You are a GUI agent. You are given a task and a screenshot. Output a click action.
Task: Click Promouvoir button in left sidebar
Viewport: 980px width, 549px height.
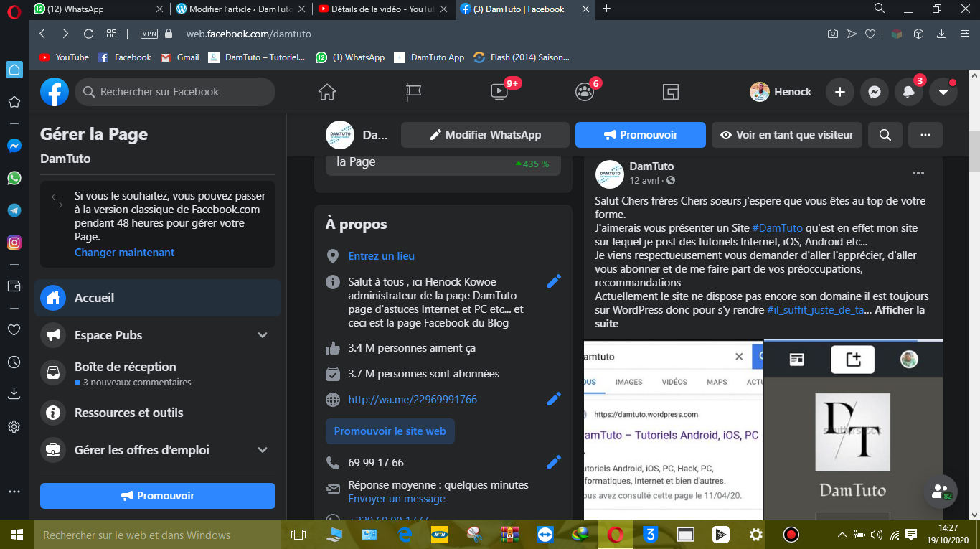tap(158, 496)
